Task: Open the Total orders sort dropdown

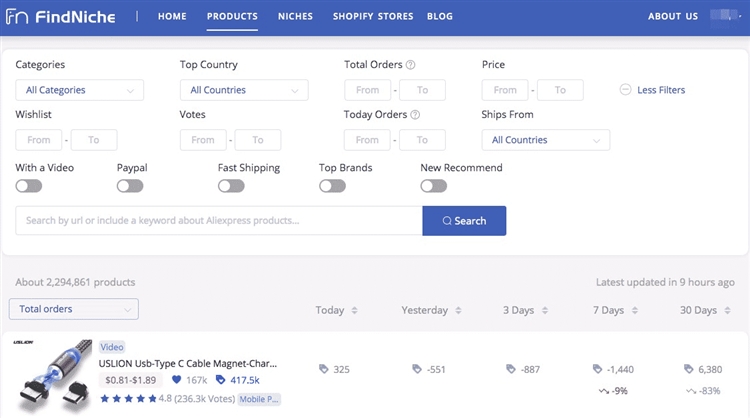Action: tap(73, 309)
